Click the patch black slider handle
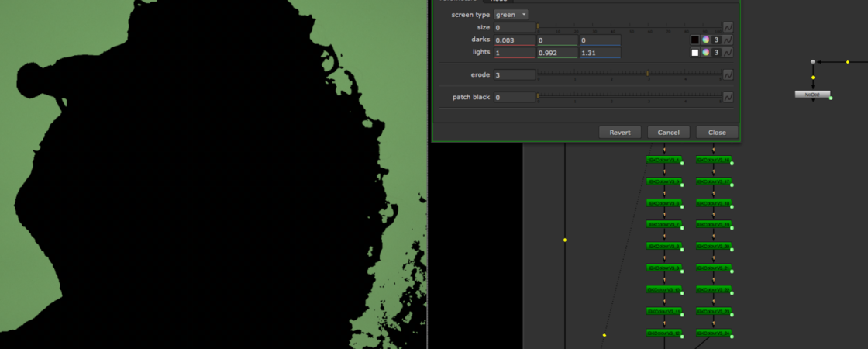Screen dimensions: 868x349 pos(538,96)
